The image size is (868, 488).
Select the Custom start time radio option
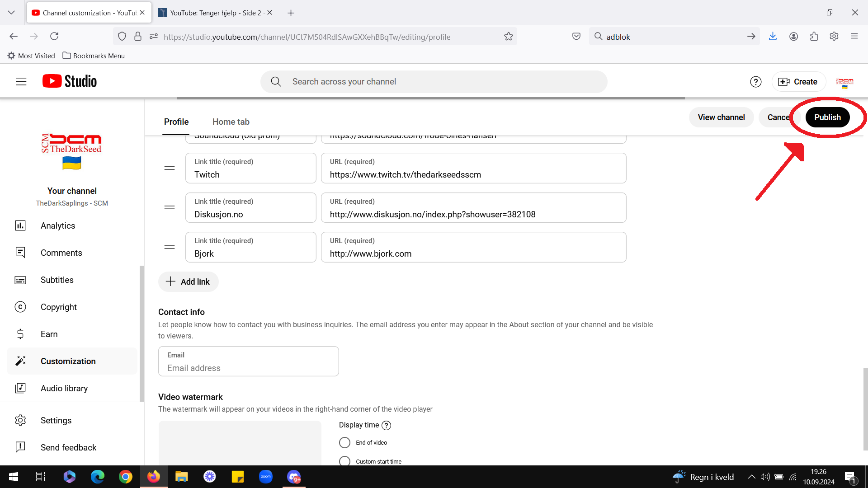[x=344, y=461]
